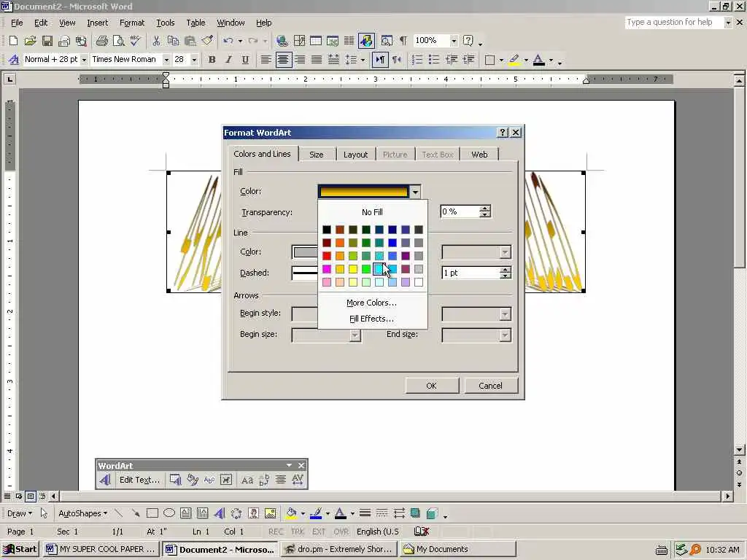Click the Insert Table icon

pos(316,41)
